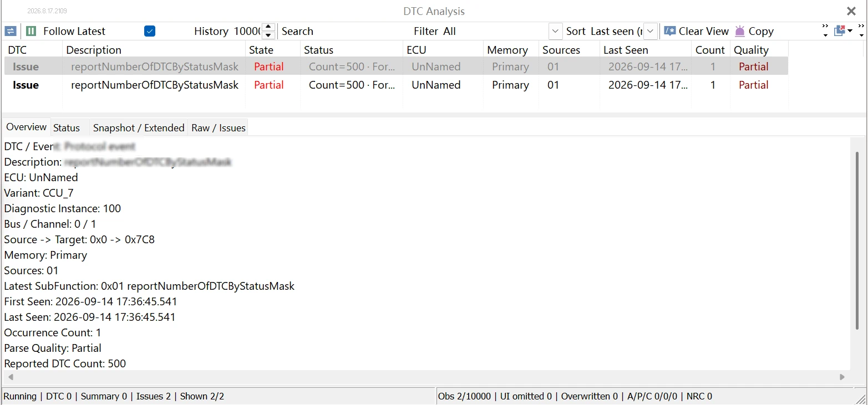Screen dimensions: 868x405
Task: Click the Count column header
Action: 710,50
